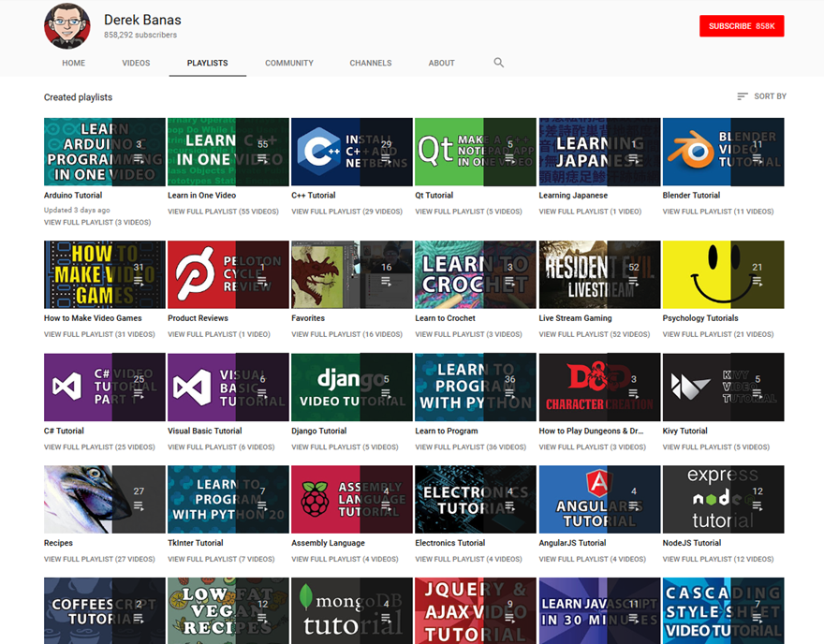Open the channel search icon
The width and height of the screenshot is (824, 644).
click(x=498, y=63)
